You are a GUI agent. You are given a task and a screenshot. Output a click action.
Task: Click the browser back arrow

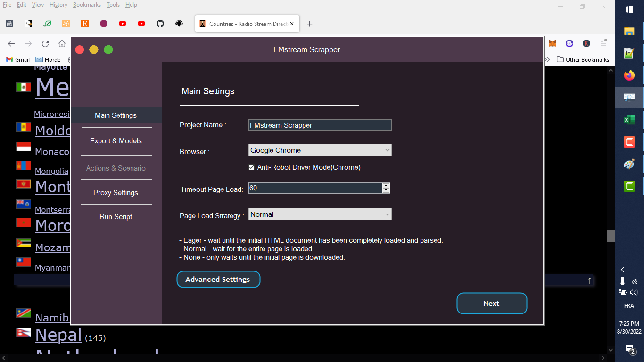click(11, 43)
